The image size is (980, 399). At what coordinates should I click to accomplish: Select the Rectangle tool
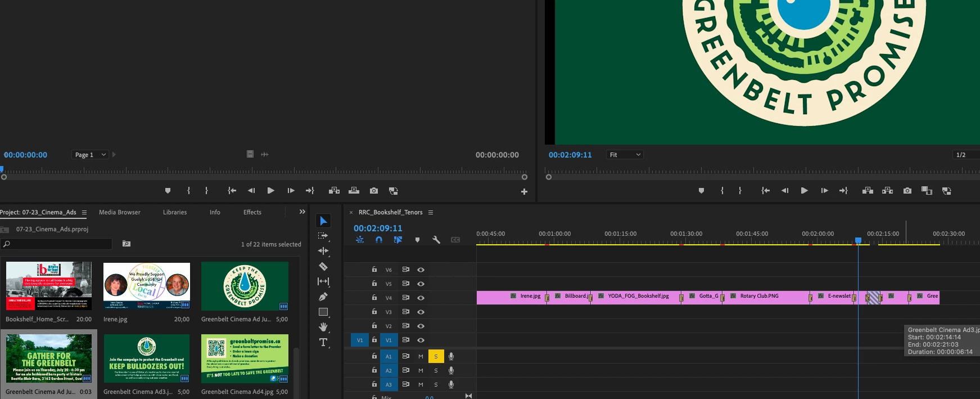pyautogui.click(x=323, y=312)
